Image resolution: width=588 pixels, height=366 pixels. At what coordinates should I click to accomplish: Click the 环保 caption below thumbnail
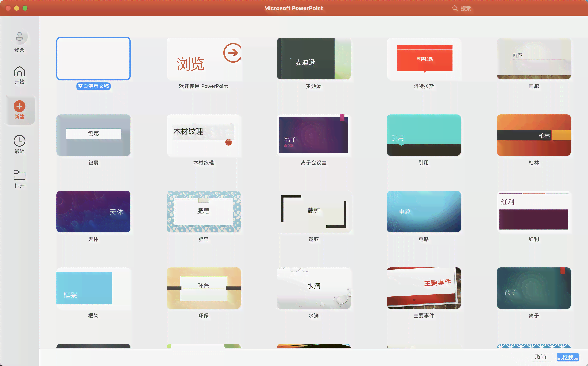click(204, 316)
